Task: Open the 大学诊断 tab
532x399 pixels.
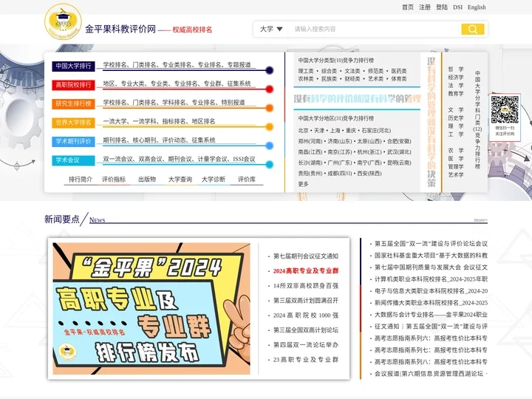Action: [x=214, y=179]
